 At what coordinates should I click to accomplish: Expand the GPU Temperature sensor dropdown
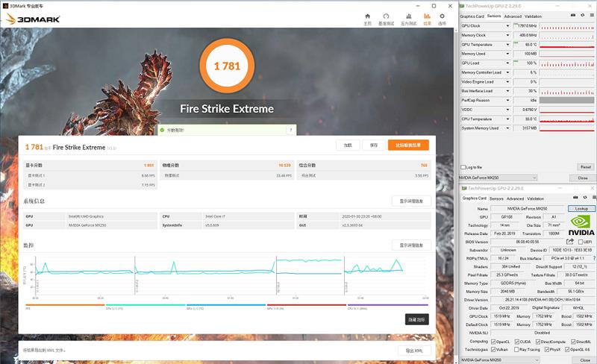point(508,45)
